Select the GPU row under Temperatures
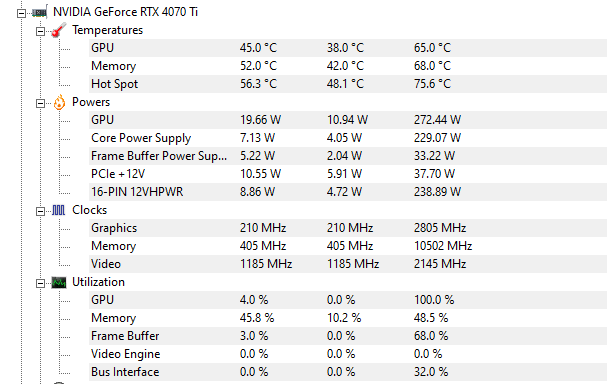 348,48
